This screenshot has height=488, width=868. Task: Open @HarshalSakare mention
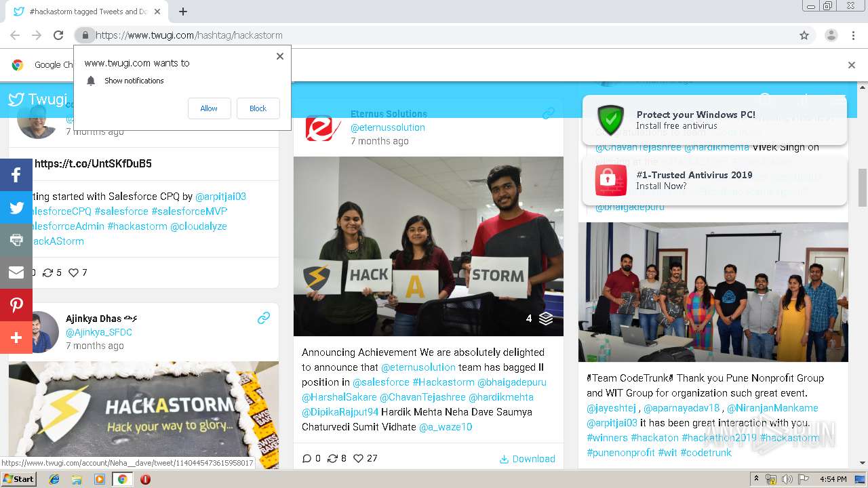(x=339, y=397)
